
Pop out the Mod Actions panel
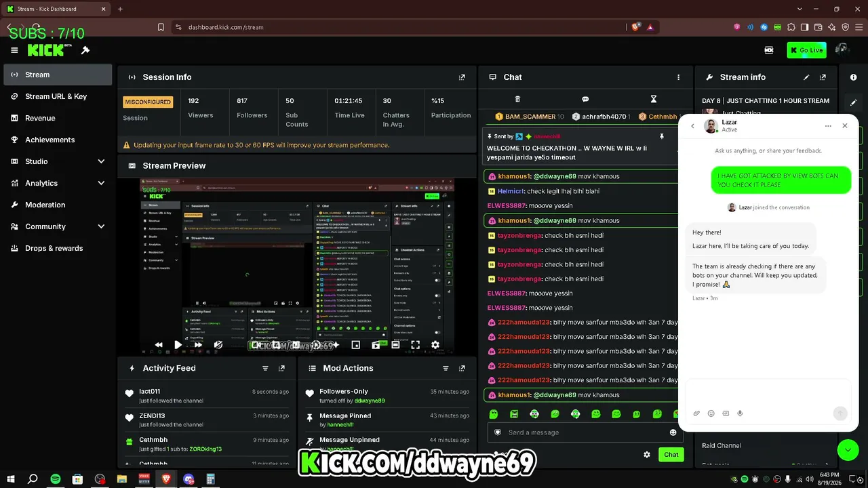point(462,368)
